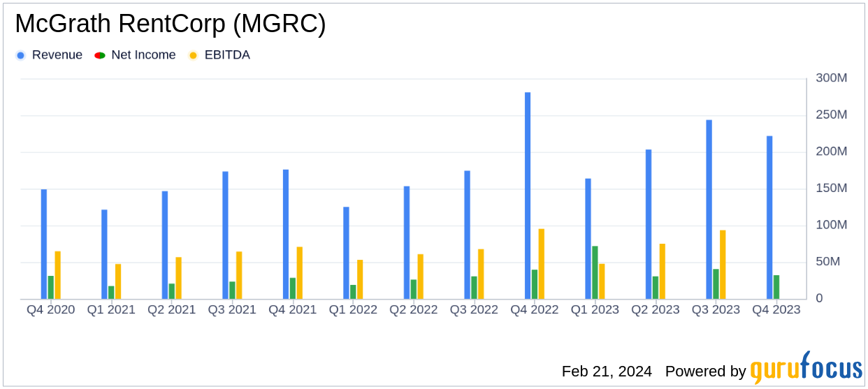Click the Q3 2023 axis label
The height and width of the screenshot is (389, 868).
point(716,309)
